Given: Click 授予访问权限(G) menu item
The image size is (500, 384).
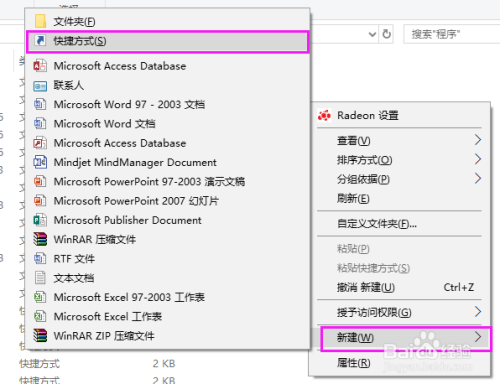Looking at the screenshot, I should (400, 312).
